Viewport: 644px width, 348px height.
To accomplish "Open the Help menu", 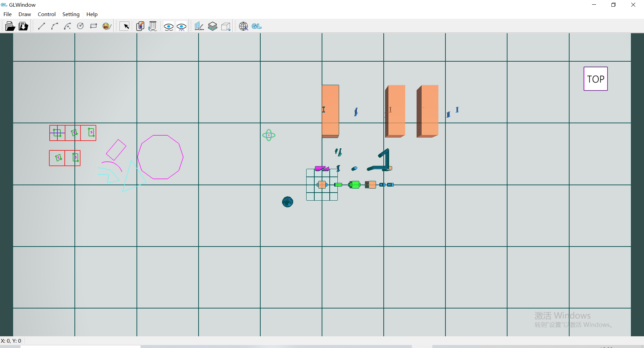I will tap(92, 14).
